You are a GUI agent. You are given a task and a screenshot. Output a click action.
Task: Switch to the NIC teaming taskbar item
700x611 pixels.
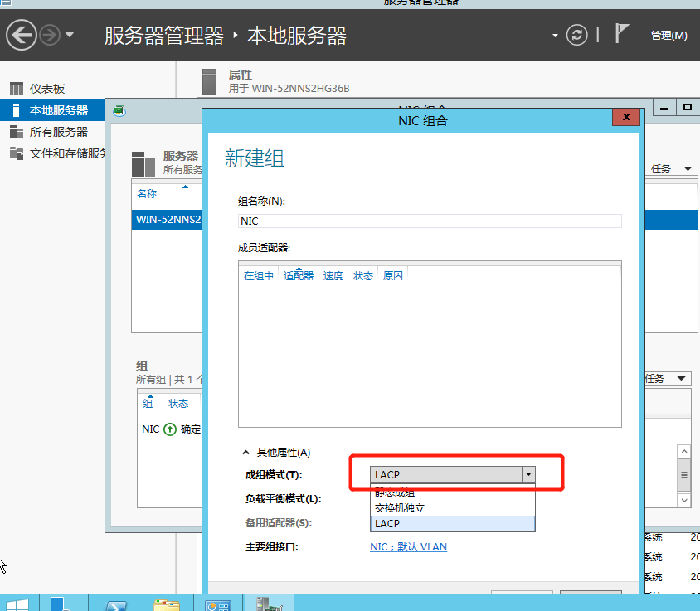pos(270,604)
